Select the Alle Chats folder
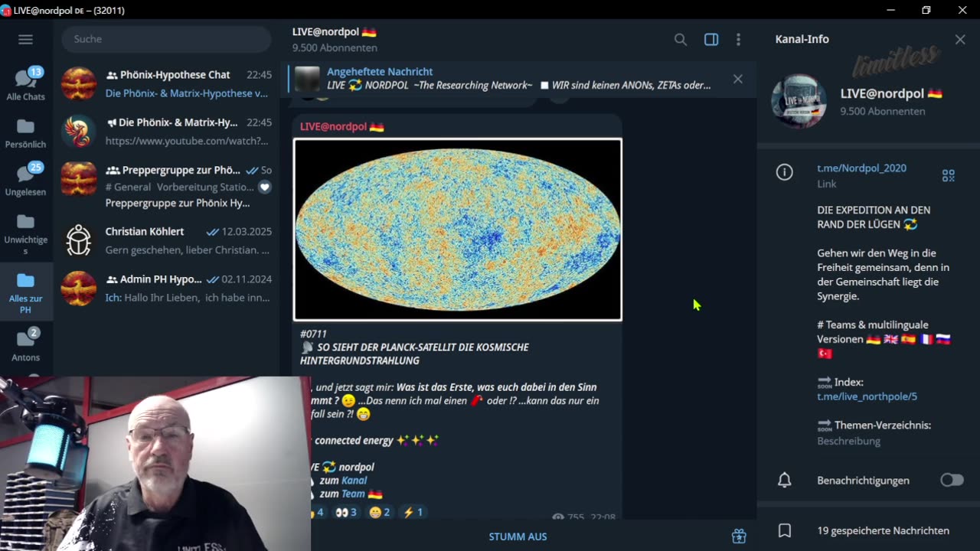 tap(26, 84)
